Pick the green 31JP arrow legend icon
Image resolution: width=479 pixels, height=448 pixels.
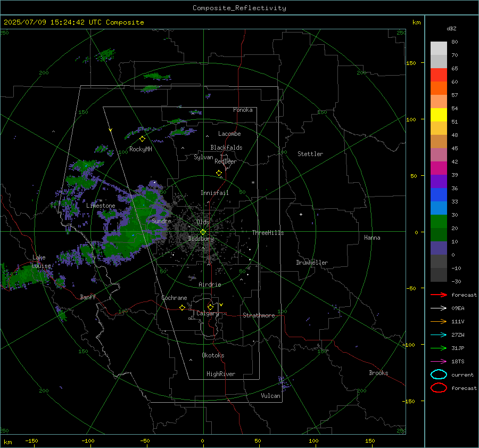tap(439, 348)
